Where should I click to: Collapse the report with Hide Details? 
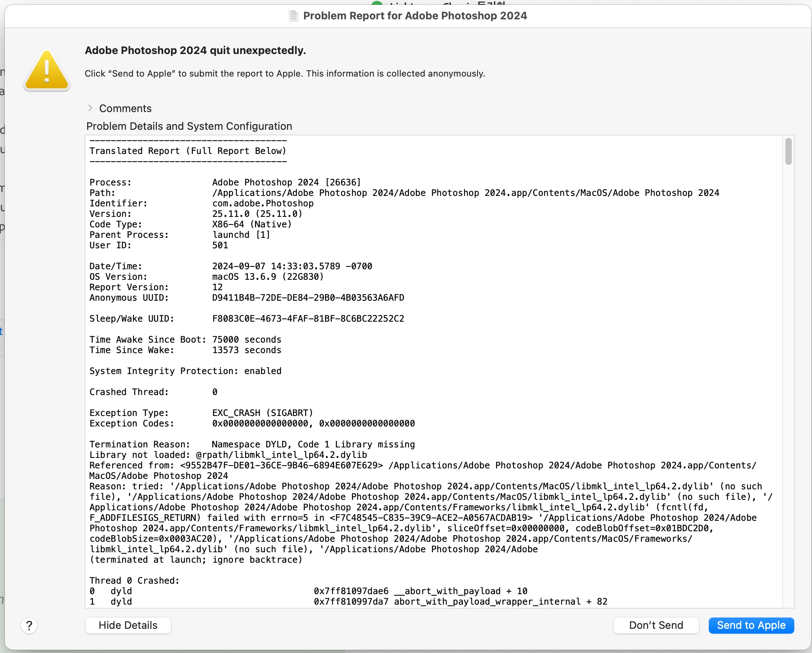pyautogui.click(x=128, y=625)
